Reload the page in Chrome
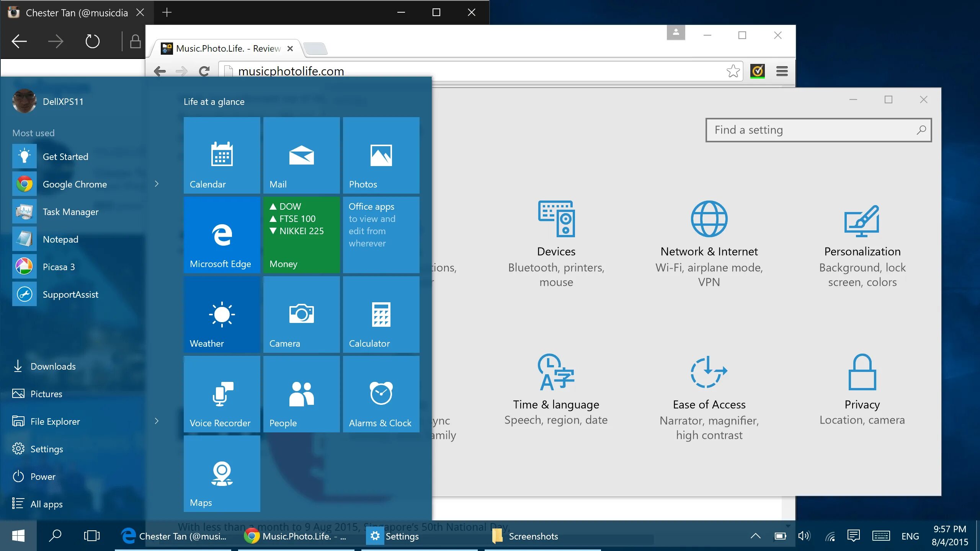980x551 pixels. 204,71
